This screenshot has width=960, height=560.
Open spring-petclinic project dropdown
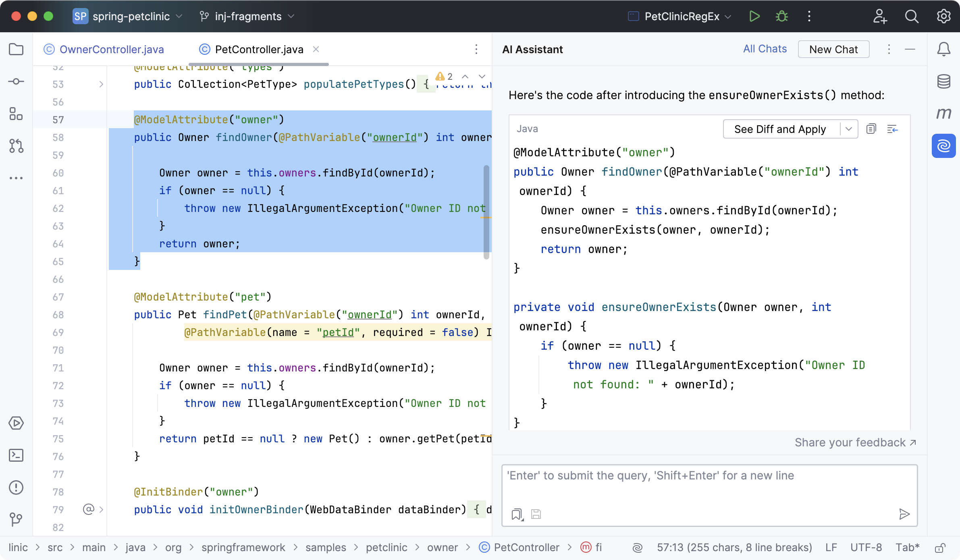(x=128, y=16)
